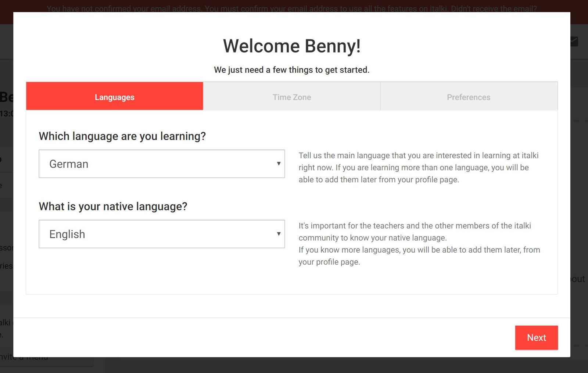Open the Preferences tab
588x373 pixels.
coord(468,97)
